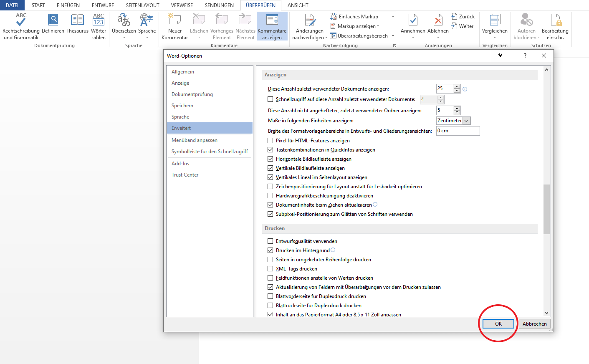The height and width of the screenshot is (364, 589).
Task: Toggle Vertikales Lineal im Seitenlayout
Action: (270, 177)
